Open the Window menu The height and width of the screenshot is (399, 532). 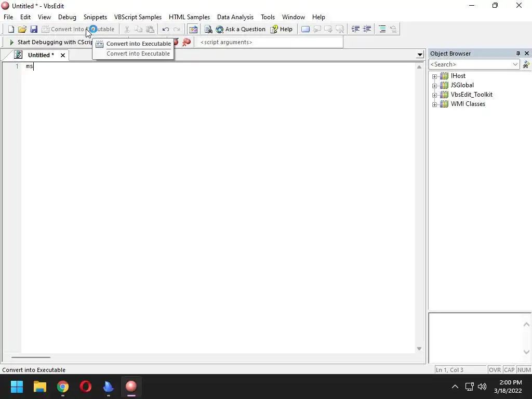[294, 17]
